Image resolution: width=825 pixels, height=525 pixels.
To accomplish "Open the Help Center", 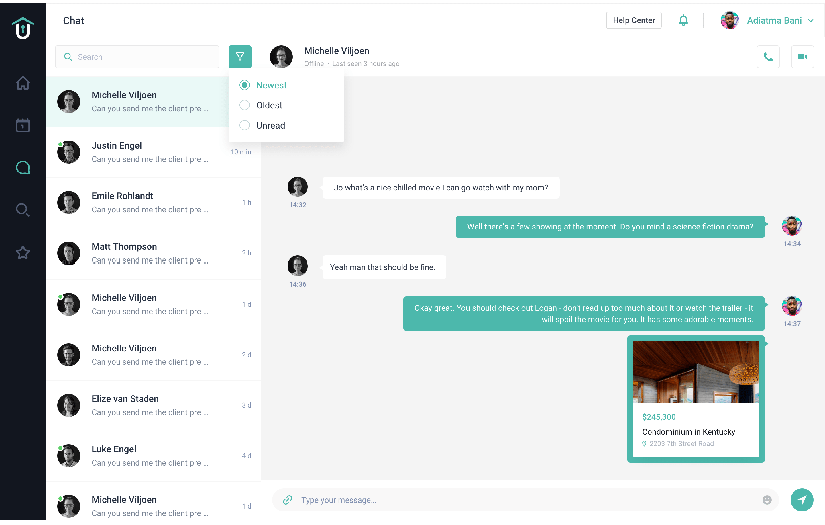I will point(634,21).
